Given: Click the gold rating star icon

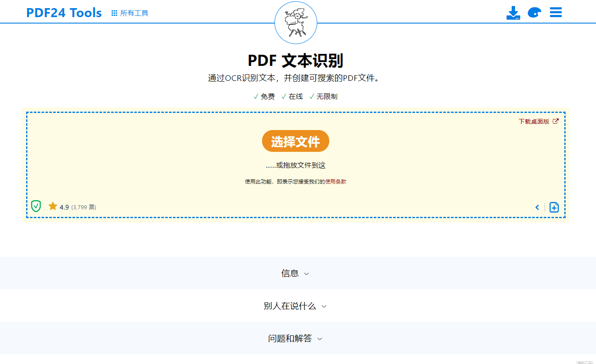Looking at the screenshot, I should pos(53,206).
